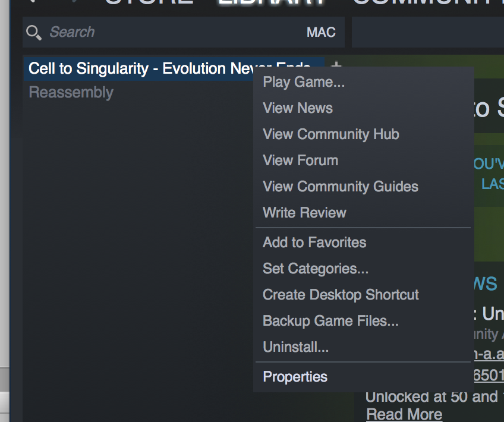The width and height of the screenshot is (504, 422).
Task: Select Cell to Singularity in the game list
Action: coord(137,68)
